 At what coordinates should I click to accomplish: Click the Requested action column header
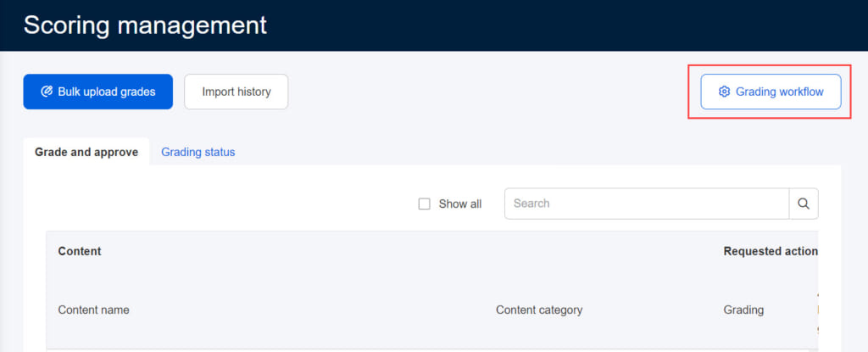pos(770,251)
